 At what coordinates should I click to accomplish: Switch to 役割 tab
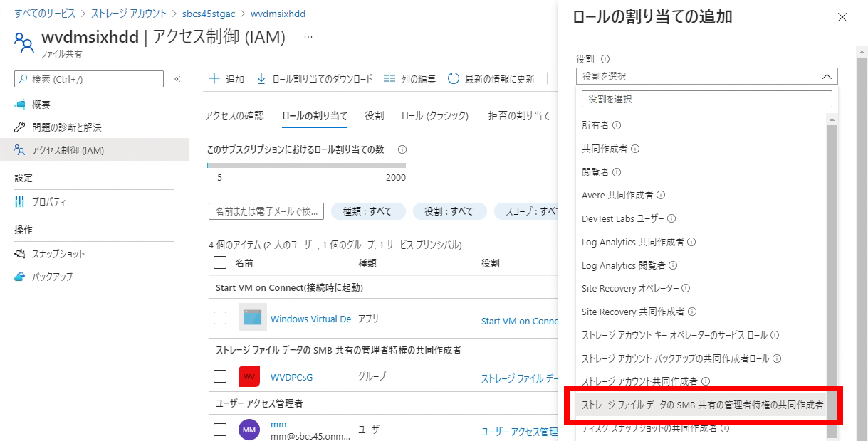click(x=375, y=116)
